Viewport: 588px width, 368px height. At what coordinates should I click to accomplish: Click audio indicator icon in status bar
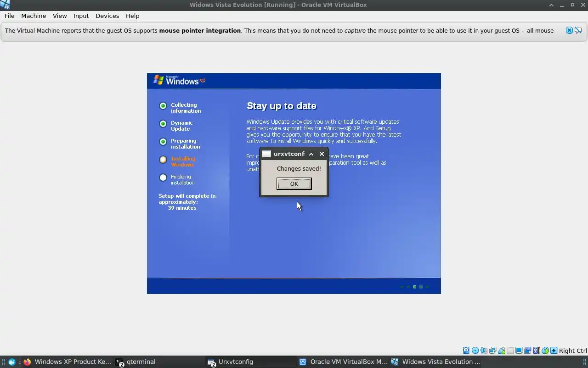coord(484,351)
